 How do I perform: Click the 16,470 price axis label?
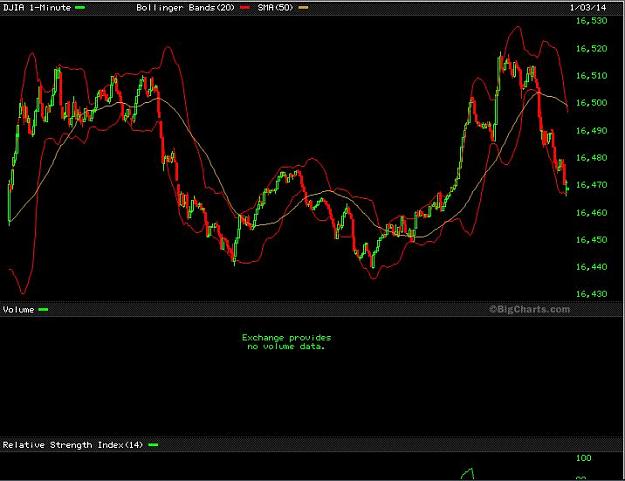(592, 185)
